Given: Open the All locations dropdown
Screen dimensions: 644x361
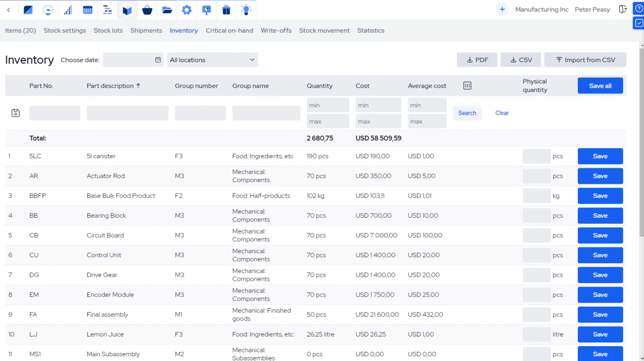Looking at the screenshot, I should (x=213, y=60).
